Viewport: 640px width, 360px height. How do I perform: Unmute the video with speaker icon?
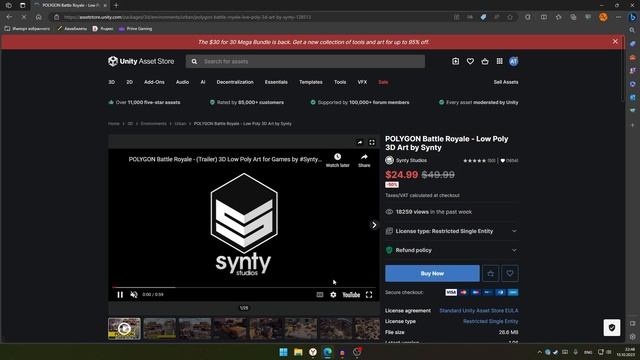134,295
